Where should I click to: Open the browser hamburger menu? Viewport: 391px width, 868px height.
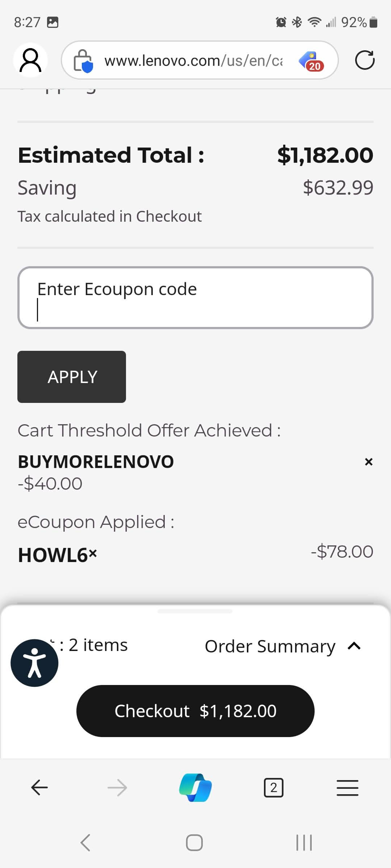tap(347, 787)
